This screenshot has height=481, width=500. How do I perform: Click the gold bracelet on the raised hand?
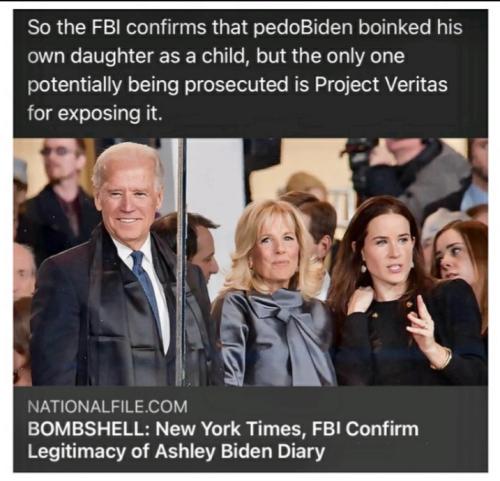[445, 358]
